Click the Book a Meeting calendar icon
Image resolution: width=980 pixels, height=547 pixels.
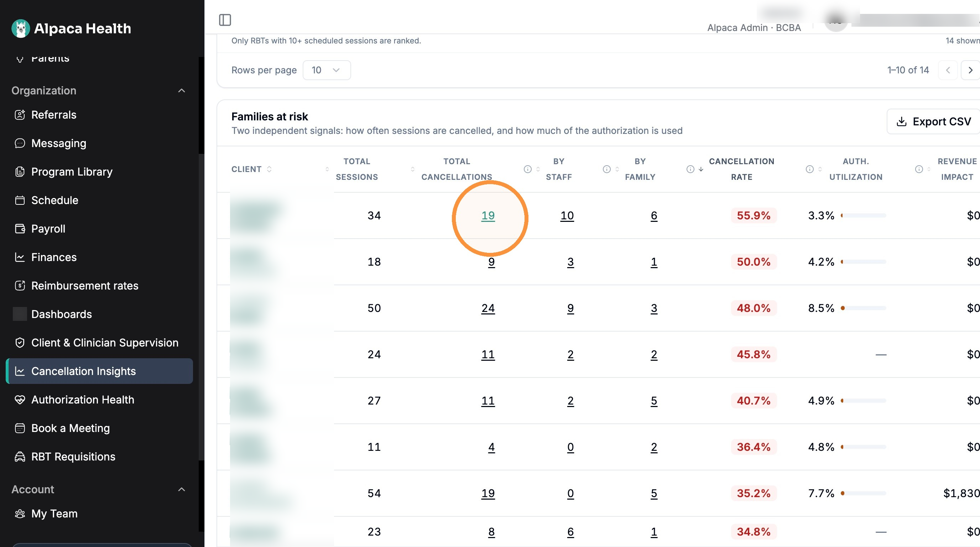20,428
